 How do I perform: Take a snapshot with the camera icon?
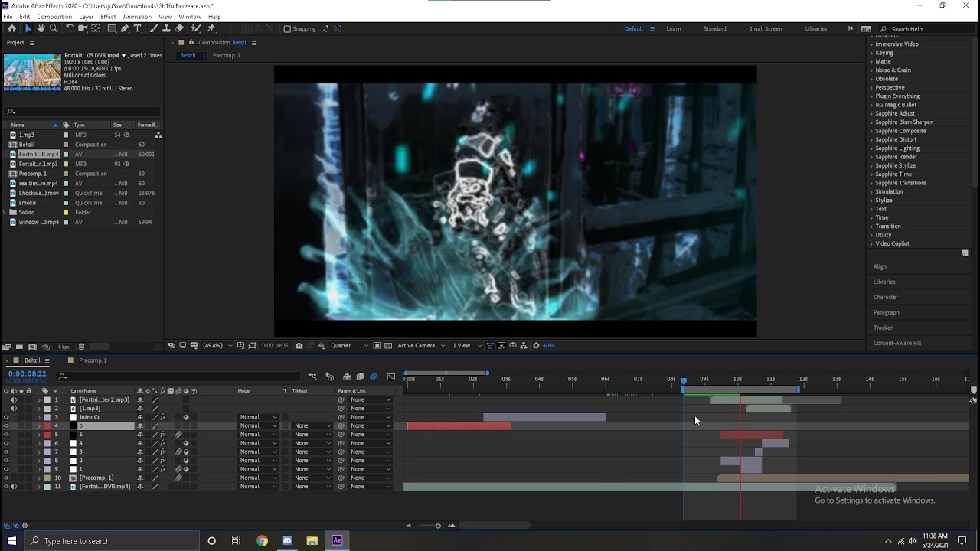point(299,346)
